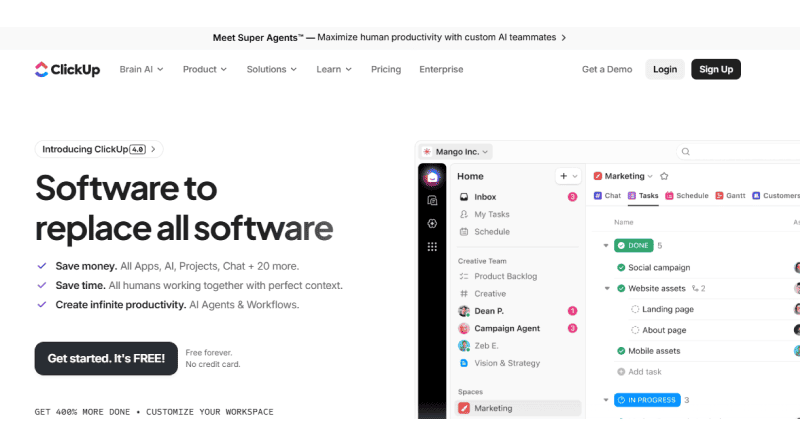Click the DONE status label
This screenshot has height=445, width=800.
(x=634, y=245)
